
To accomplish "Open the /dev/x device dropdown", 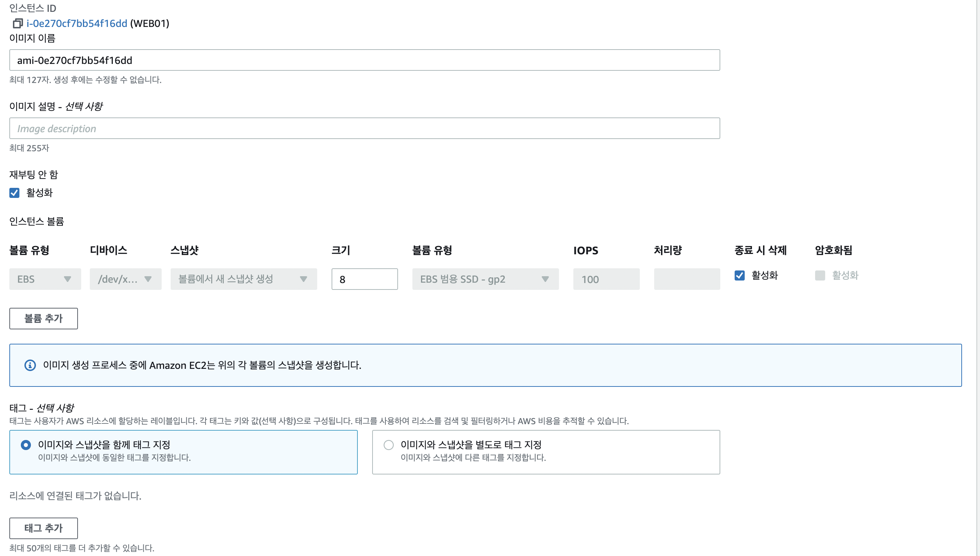I will pyautogui.click(x=125, y=279).
